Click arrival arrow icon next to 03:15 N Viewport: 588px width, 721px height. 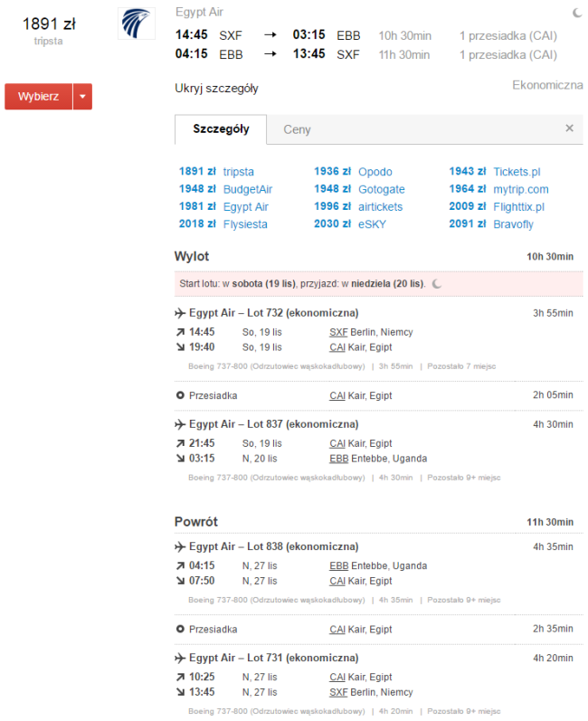(180, 459)
